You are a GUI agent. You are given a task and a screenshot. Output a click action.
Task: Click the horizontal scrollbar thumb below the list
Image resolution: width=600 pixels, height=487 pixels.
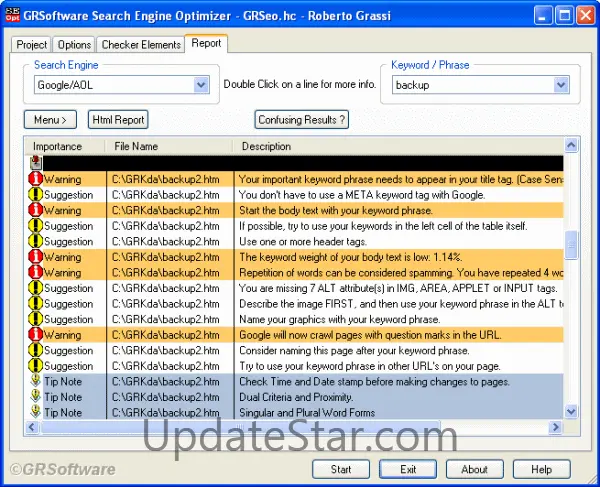click(x=240, y=427)
